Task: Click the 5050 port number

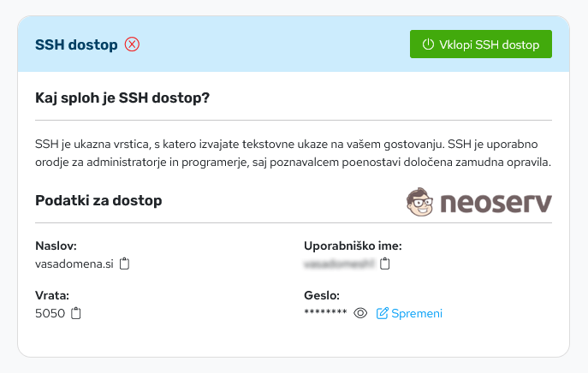Action: pos(50,313)
